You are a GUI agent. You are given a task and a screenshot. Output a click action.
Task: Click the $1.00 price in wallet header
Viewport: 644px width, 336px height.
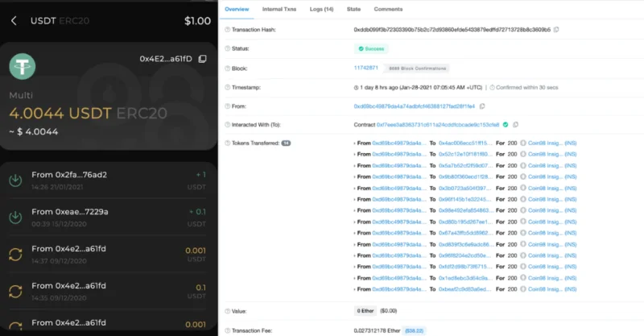click(197, 21)
